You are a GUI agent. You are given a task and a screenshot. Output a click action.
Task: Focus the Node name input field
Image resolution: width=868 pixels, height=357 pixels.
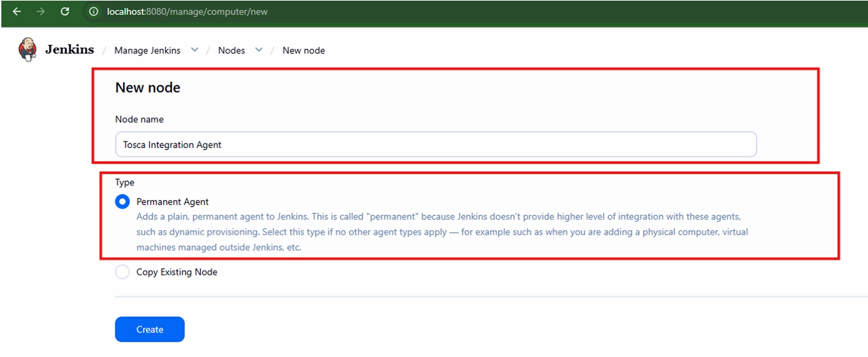436,144
